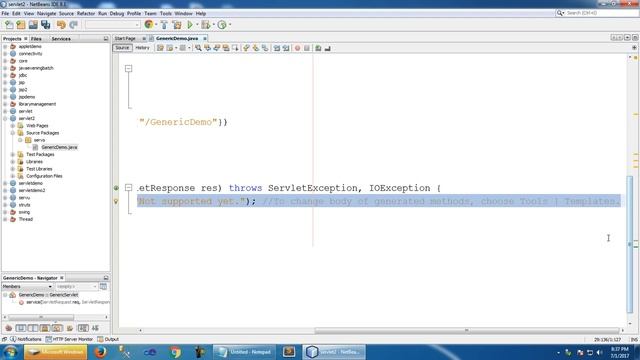This screenshot has height=360, width=640.
Task: Open the project configuration combo box
Action: (x=113, y=25)
